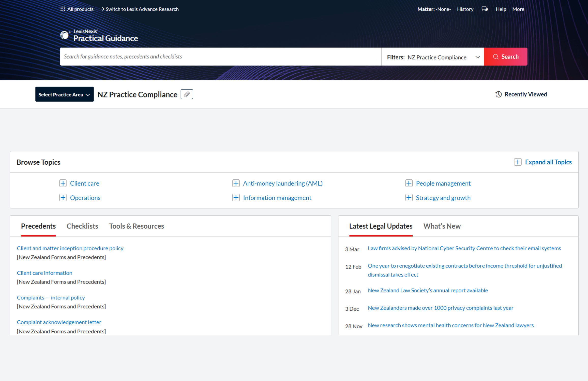This screenshot has height=381, width=588.
Task: Click the Recently Viewed text link
Action: pos(525,94)
